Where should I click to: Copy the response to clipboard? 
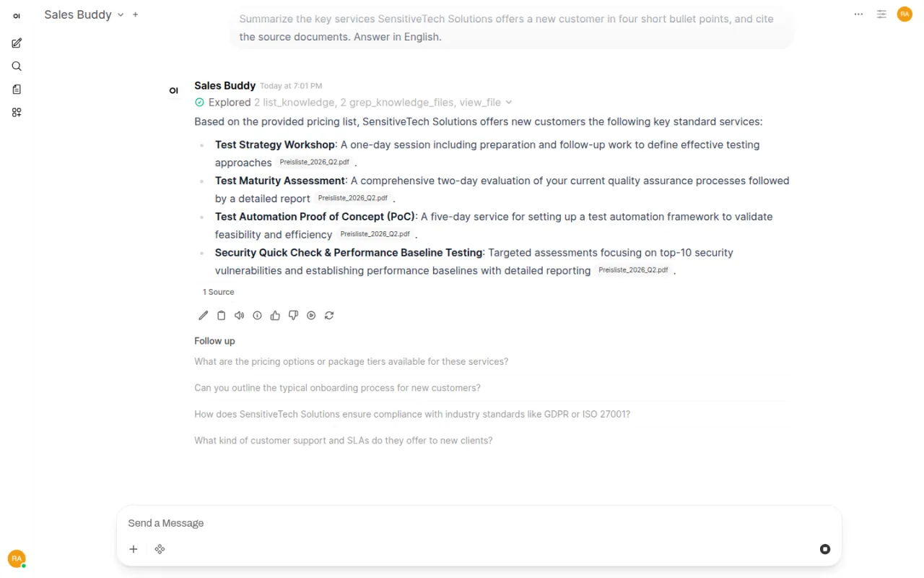[222, 316]
